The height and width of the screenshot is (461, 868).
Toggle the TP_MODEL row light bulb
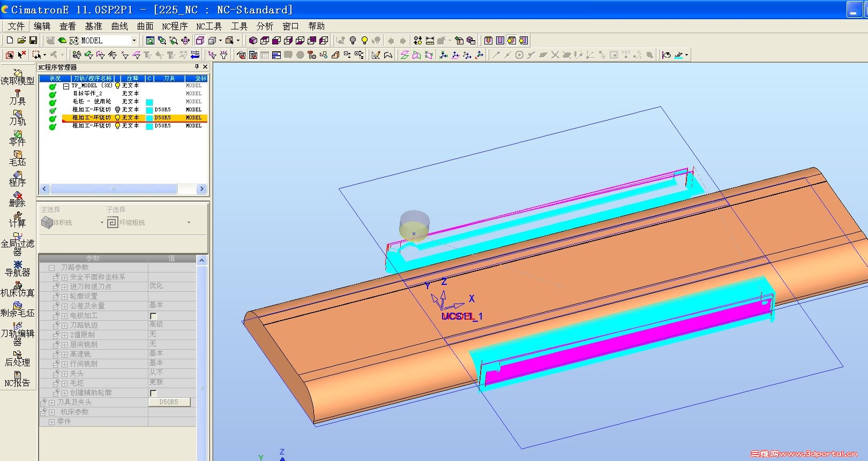117,86
